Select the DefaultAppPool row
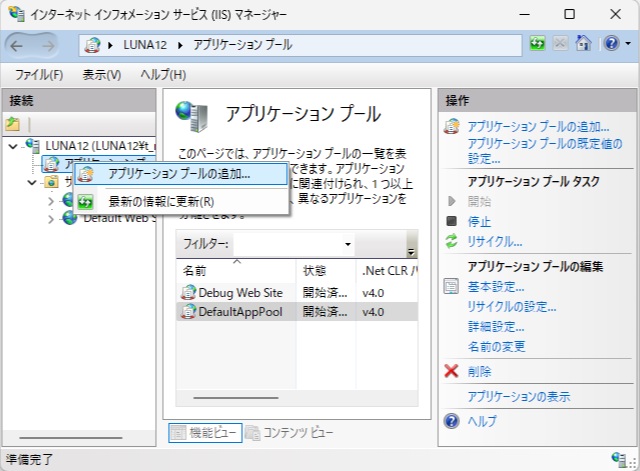Image resolution: width=640 pixels, height=471 pixels. [x=297, y=312]
